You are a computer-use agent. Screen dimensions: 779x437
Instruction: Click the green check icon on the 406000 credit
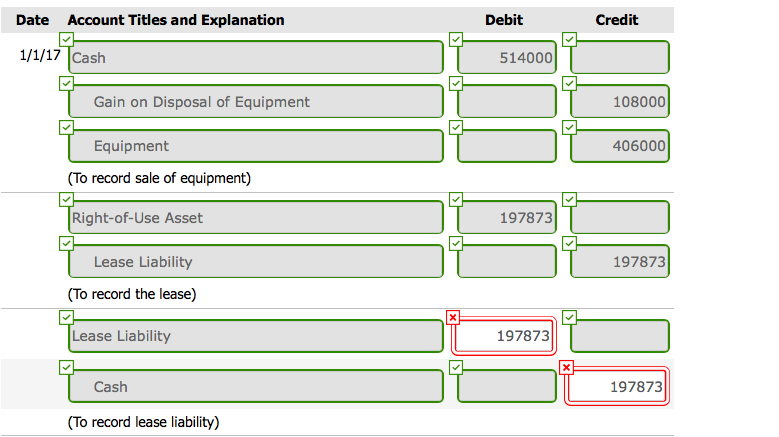(x=569, y=128)
